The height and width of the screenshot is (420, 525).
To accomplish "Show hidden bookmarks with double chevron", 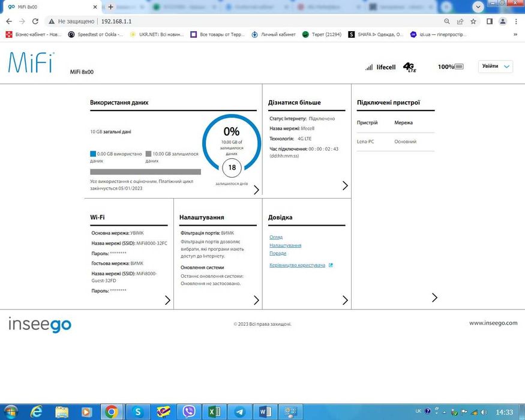I will click(x=515, y=34).
